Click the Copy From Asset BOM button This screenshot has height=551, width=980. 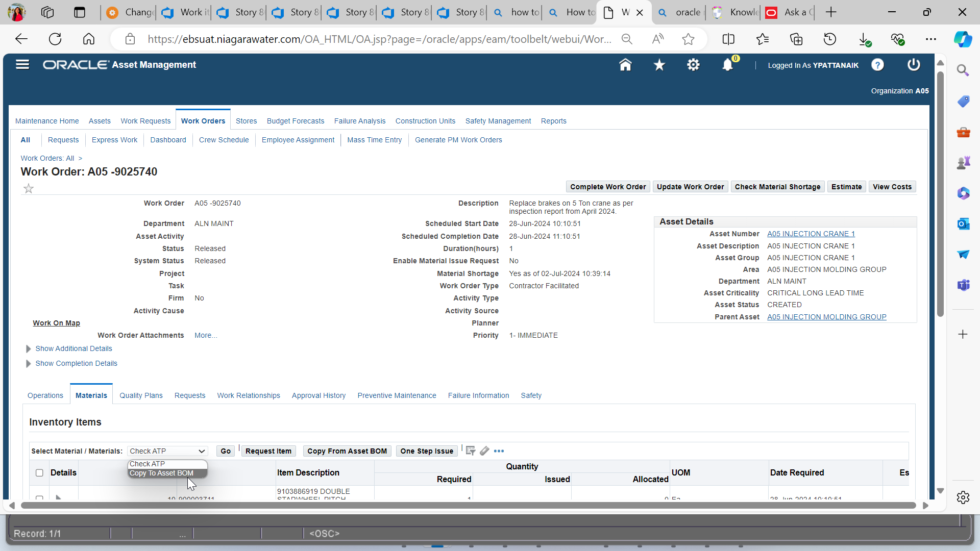point(347,452)
